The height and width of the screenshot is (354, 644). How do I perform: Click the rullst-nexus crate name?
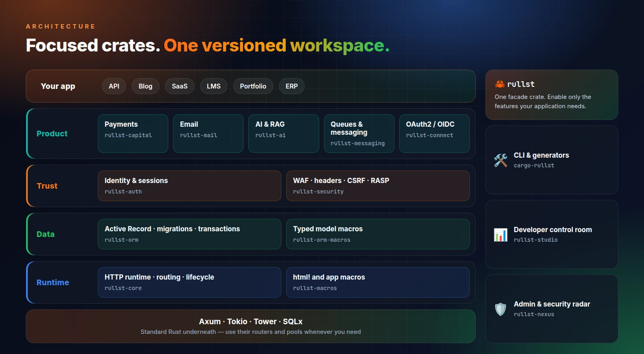(534, 314)
